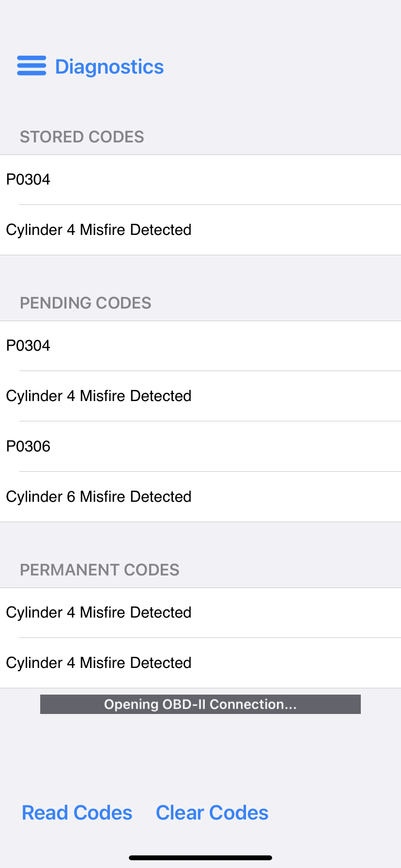Screen dimensions: 401x868
Task: Erase diagnostic codes with Clear Codes
Action: pyautogui.click(x=212, y=813)
